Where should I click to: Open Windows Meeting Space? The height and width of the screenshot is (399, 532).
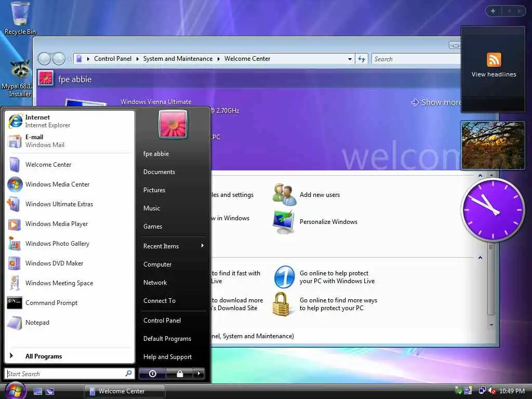[70, 283]
